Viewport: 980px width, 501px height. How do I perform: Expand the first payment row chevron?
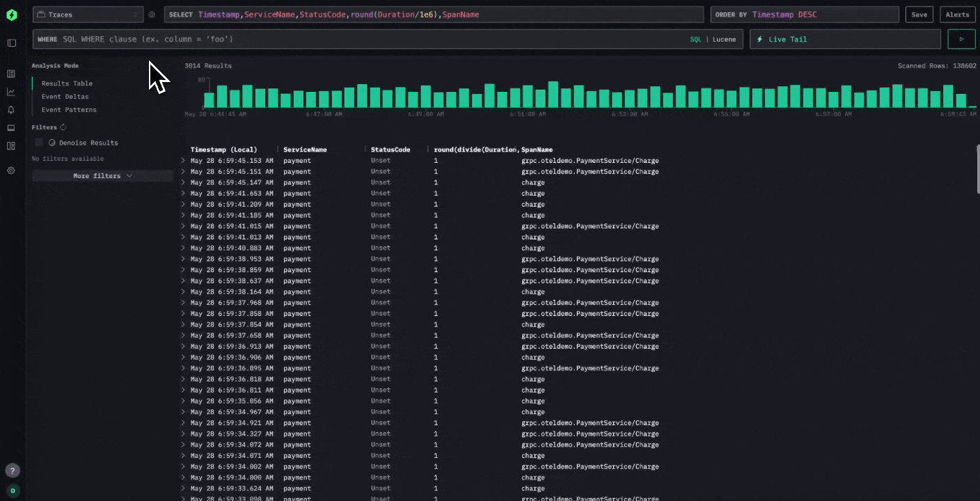184,161
